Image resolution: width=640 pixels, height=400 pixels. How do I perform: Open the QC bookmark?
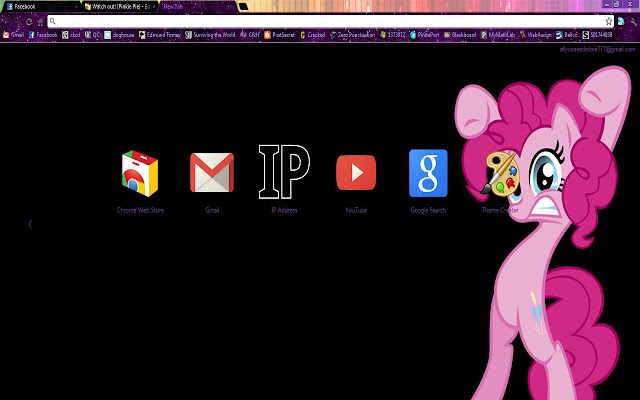[92, 35]
